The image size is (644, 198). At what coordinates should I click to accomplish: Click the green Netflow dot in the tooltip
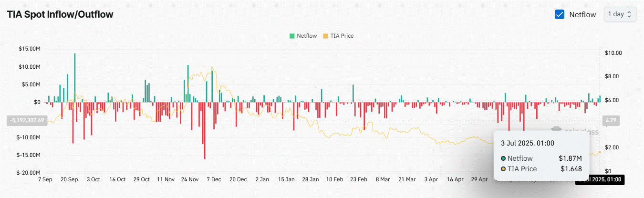click(503, 158)
